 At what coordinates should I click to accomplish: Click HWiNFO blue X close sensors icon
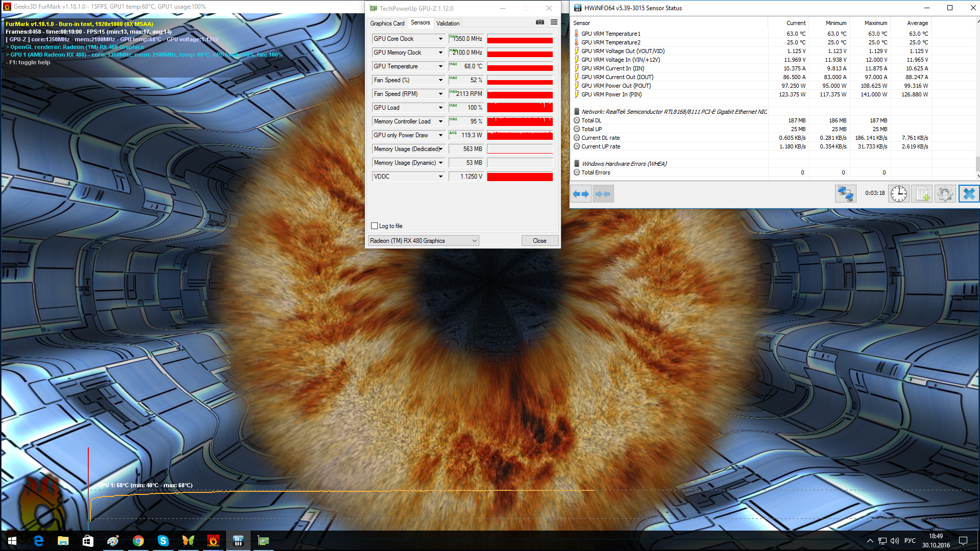point(969,194)
